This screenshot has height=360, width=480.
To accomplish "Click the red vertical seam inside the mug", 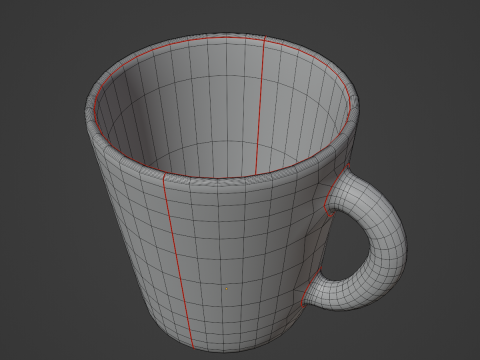I will click(260, 105).
